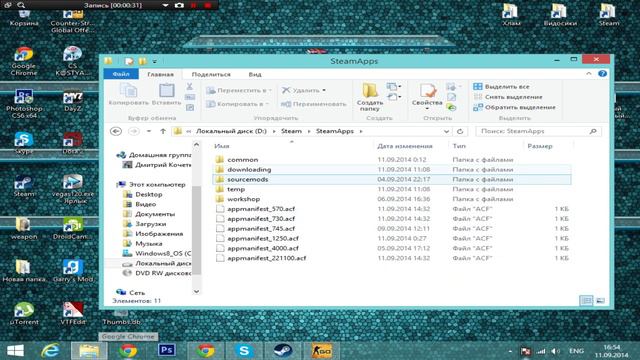Viewport: 640px width, 360px height.
Task: Launch the Garry's Mod desktop shortcut
Action: coord(73,271)
